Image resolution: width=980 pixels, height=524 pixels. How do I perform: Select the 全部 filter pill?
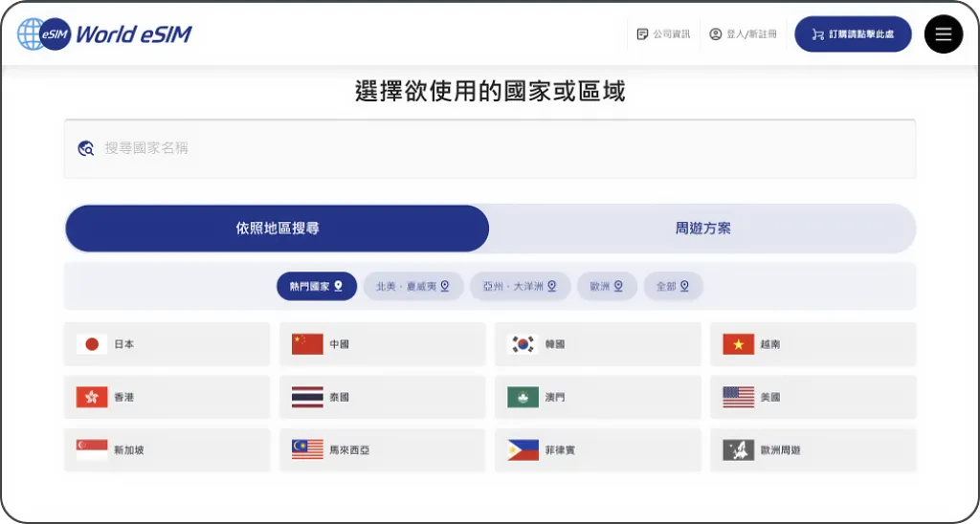coord(673,286)
